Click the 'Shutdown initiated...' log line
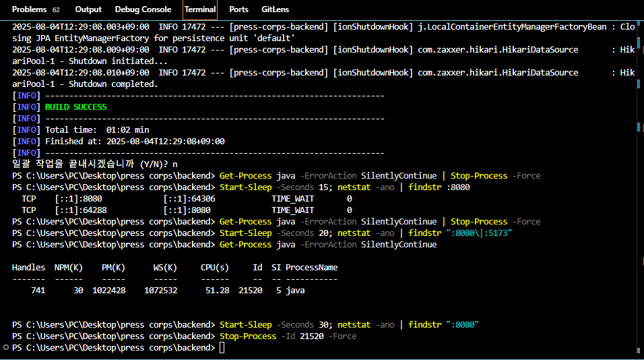This screenshot has width=644, height=360. pos(118,61)
